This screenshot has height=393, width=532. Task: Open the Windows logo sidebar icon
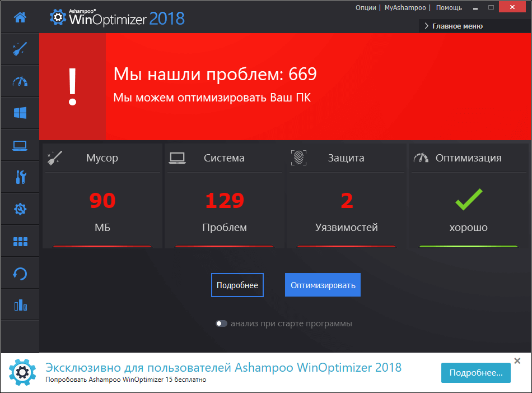(20, 113)
